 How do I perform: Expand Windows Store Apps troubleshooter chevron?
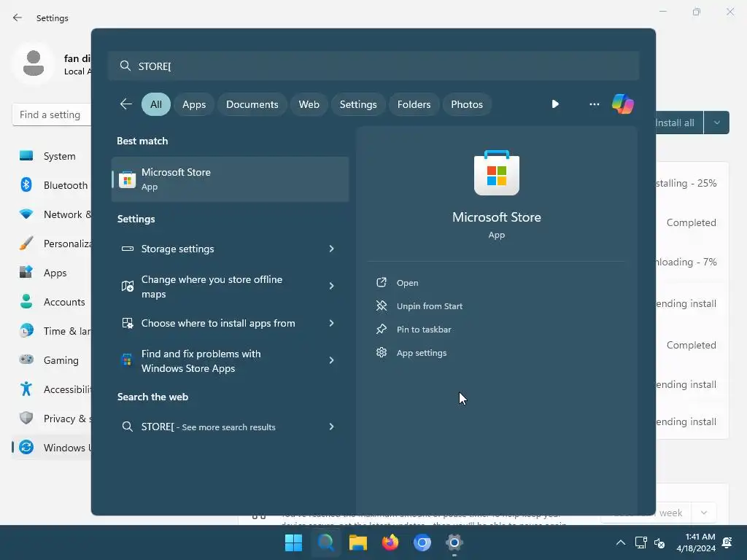click(331, 360)
